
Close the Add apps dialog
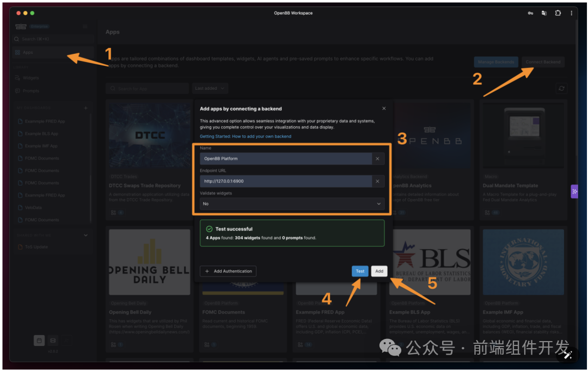(x=384, y=108)
